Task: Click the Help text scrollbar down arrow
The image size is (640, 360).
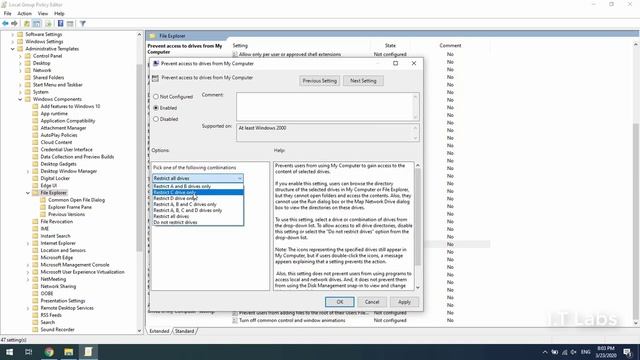Action: [418, 288]
